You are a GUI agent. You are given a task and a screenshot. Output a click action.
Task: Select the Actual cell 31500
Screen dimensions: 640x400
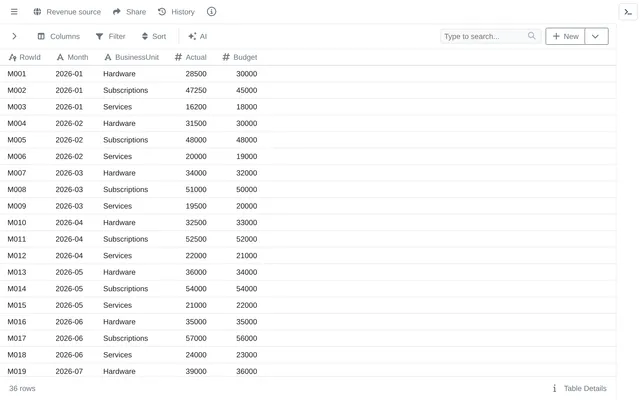click(196, 123)
